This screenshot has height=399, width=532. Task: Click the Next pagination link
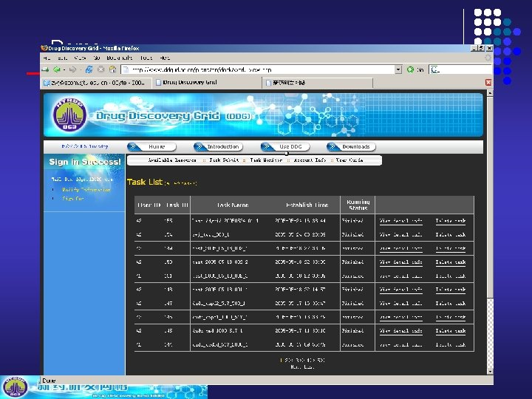tap(296, 367)
